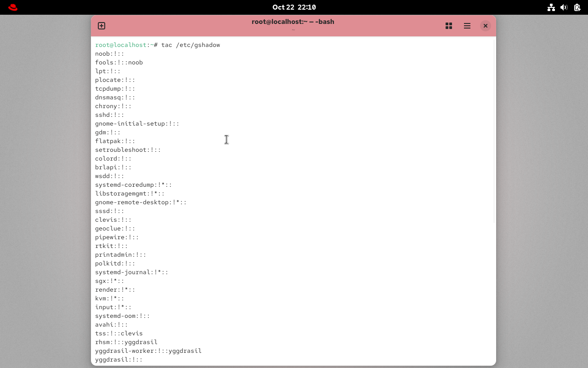Click the close button inside its circle

click(x=486, y=26)
